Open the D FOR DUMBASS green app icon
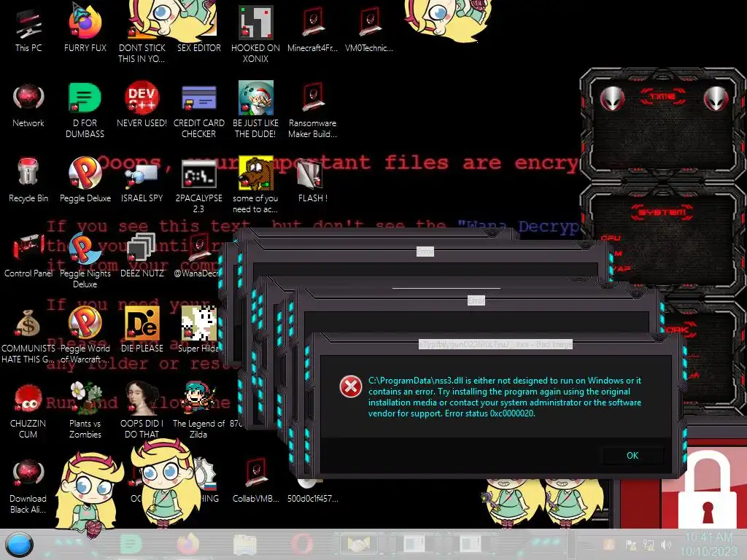 (85, 111)
